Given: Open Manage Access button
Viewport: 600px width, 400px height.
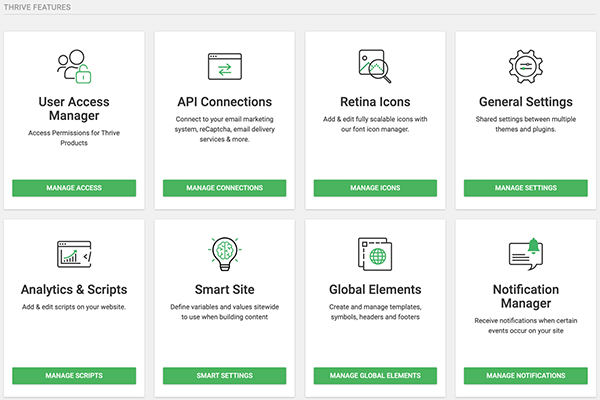Looking at the screenshot, I should [x=74, y=188].
